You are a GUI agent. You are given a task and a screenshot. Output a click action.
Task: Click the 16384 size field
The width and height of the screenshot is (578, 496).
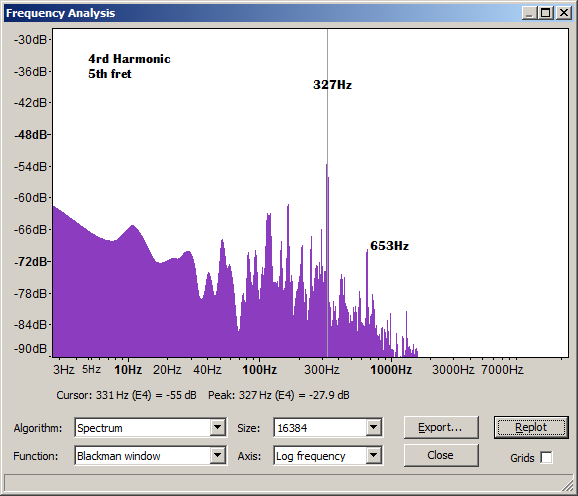click(x=320, y=427)
